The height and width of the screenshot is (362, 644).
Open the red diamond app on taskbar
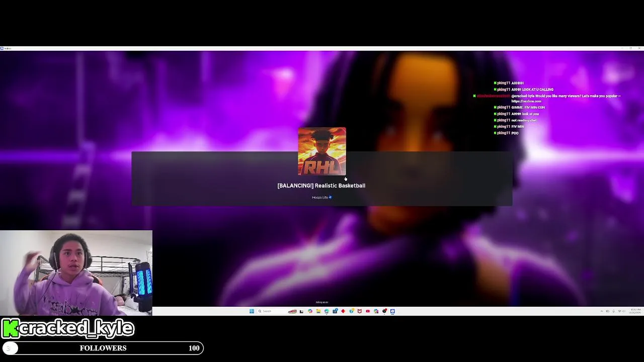(343, 311)
